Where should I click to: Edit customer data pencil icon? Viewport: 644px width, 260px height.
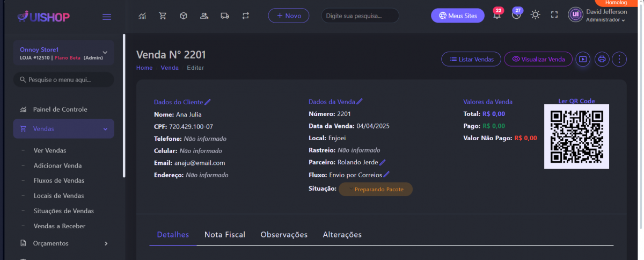tap(208, 102)
